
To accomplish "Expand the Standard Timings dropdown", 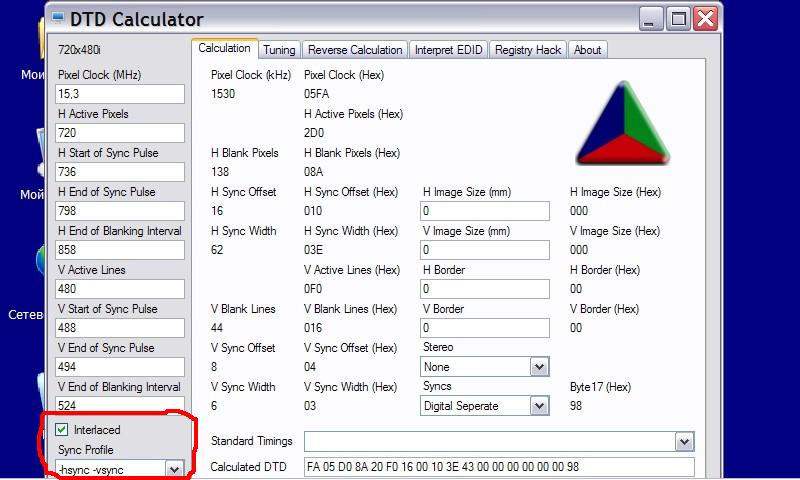I will click(x=684, y=441).
